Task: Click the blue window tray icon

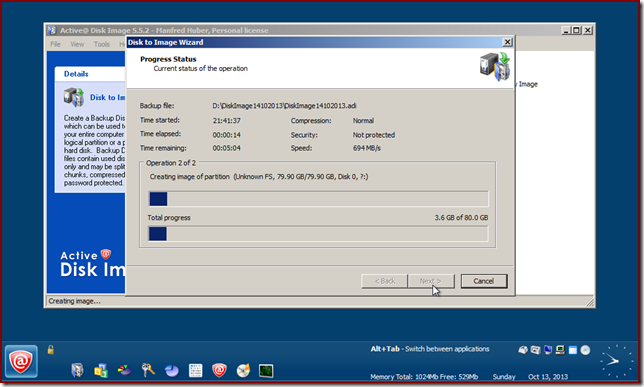Action: 573,350
